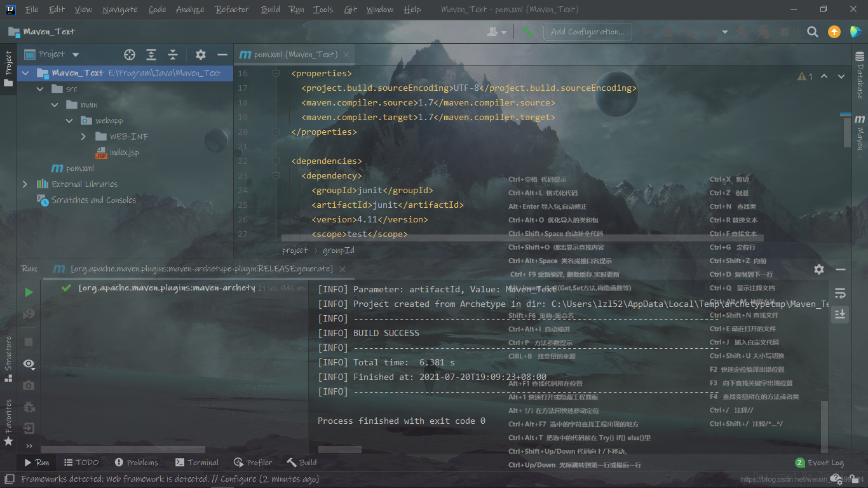Image resolution: width=868 pixels, height=488 pixels.
Task: Open the Problems tool window
Action: [x=136, y=463]
